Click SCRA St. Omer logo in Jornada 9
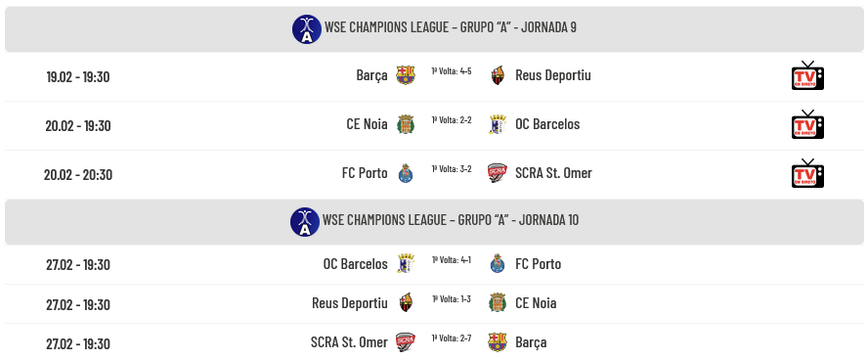 point(498,173)
